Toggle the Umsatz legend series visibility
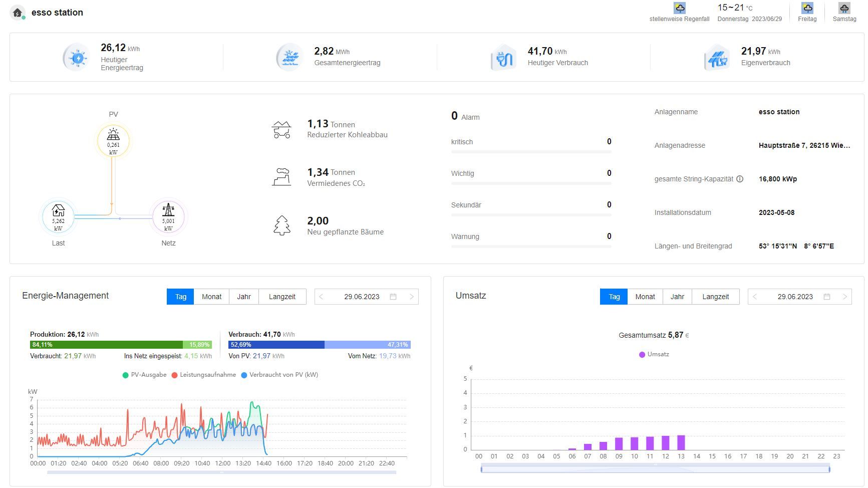Screen dimensions: 868x488 (x=654, y=354)
